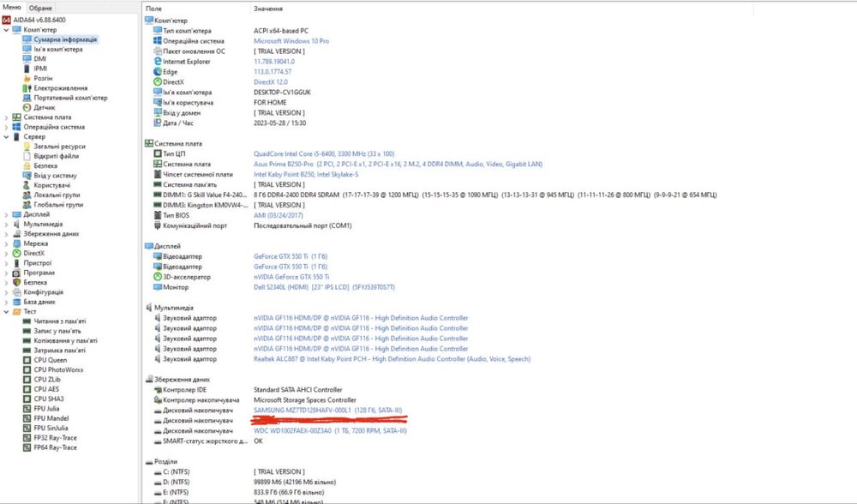Open Локальні групи icon
This screenshot has width=857, height=504.
(27, 195)
